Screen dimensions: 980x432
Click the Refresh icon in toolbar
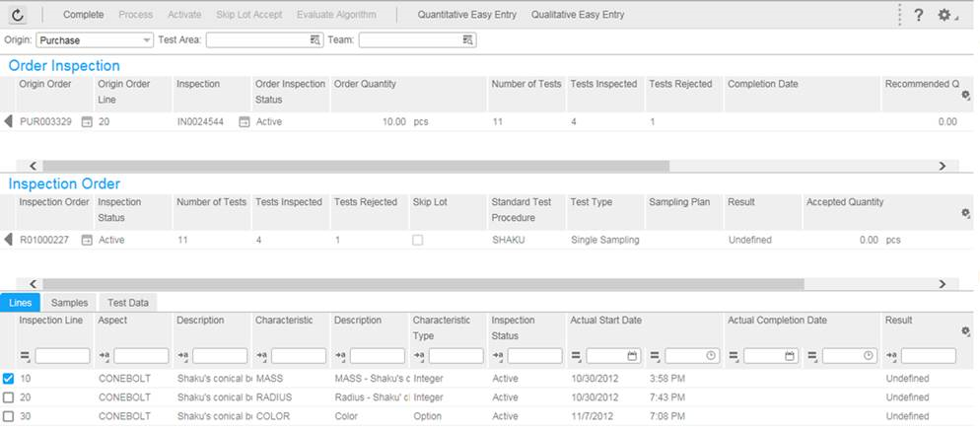[x=18, y=16]
